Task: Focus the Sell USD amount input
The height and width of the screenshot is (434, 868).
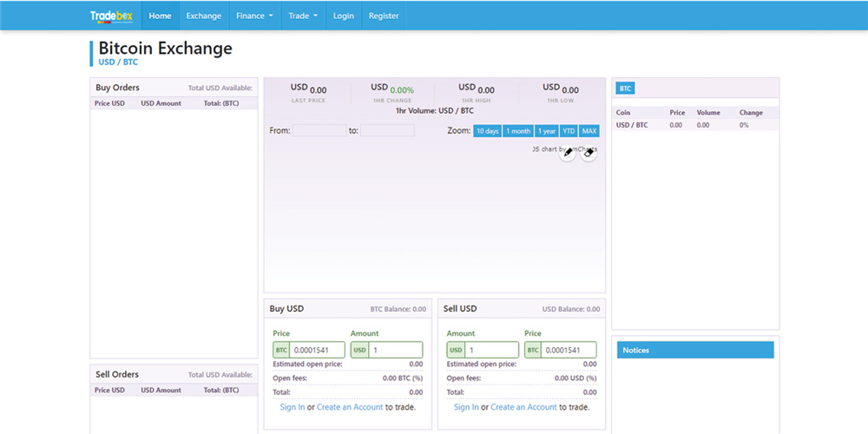Action: click(491, 350)
